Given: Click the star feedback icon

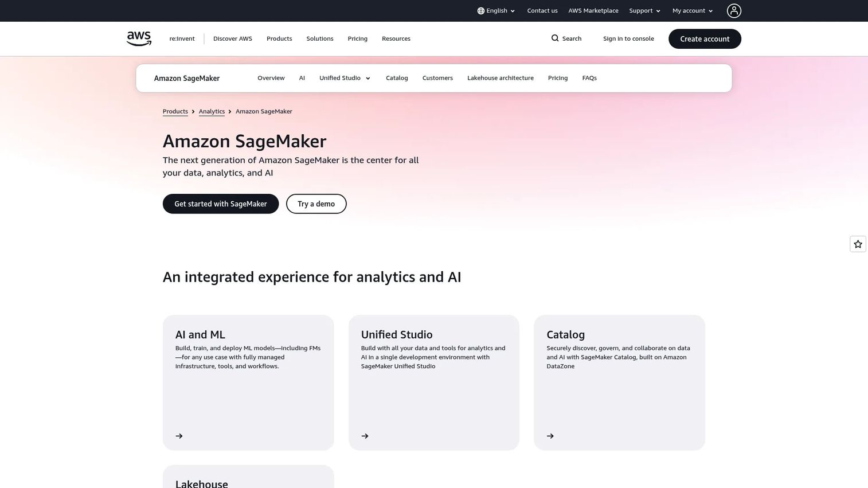Looking at the screenshot, I should pyautogui.click(x=858, y=244).
